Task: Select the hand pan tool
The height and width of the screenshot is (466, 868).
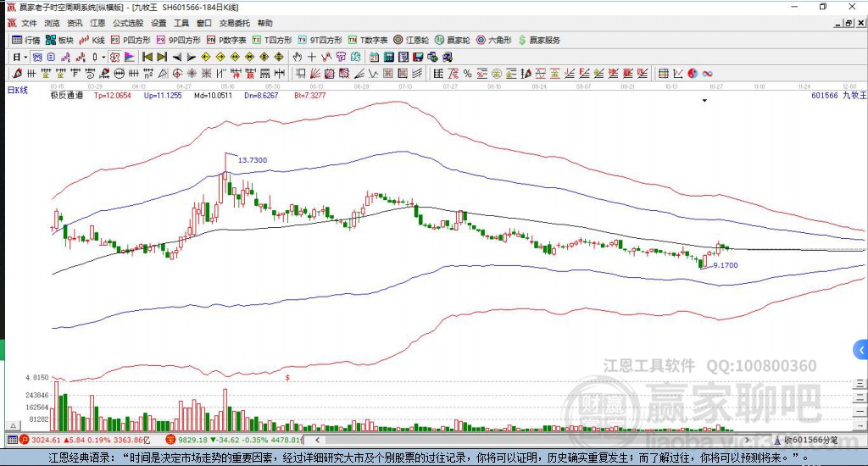Action: pyautogui.click(x=298, y=57)
